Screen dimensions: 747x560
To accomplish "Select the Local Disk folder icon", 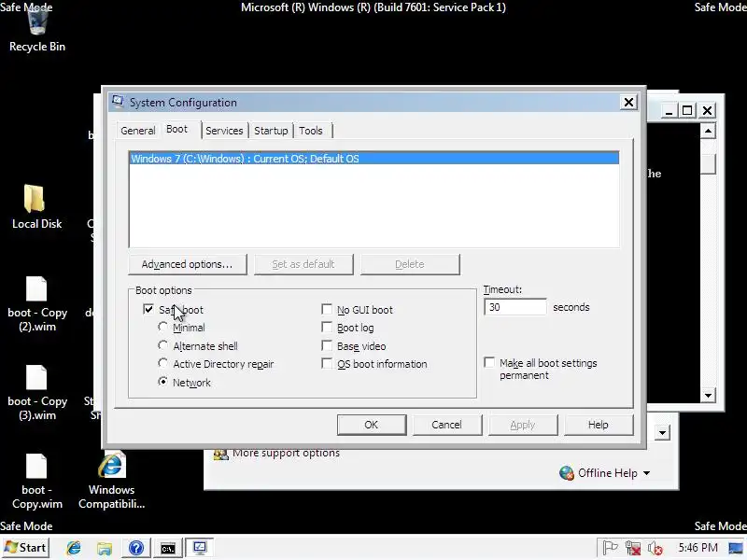I will click(35, 199).
